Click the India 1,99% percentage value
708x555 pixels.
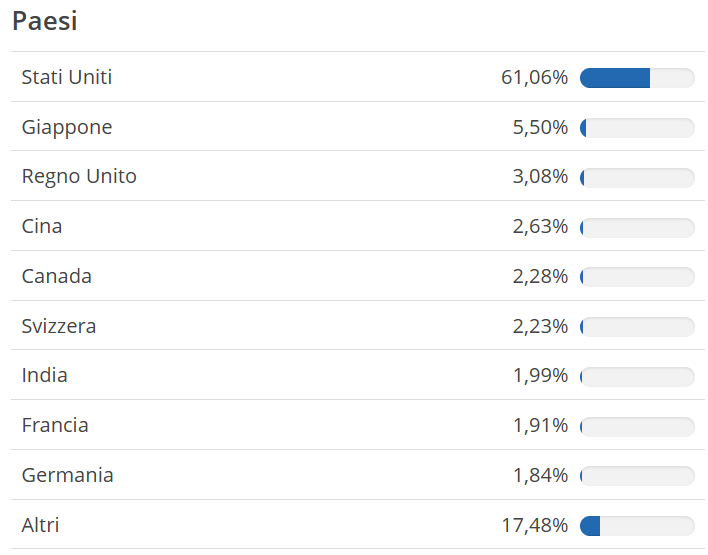click(x=540, y=375)
